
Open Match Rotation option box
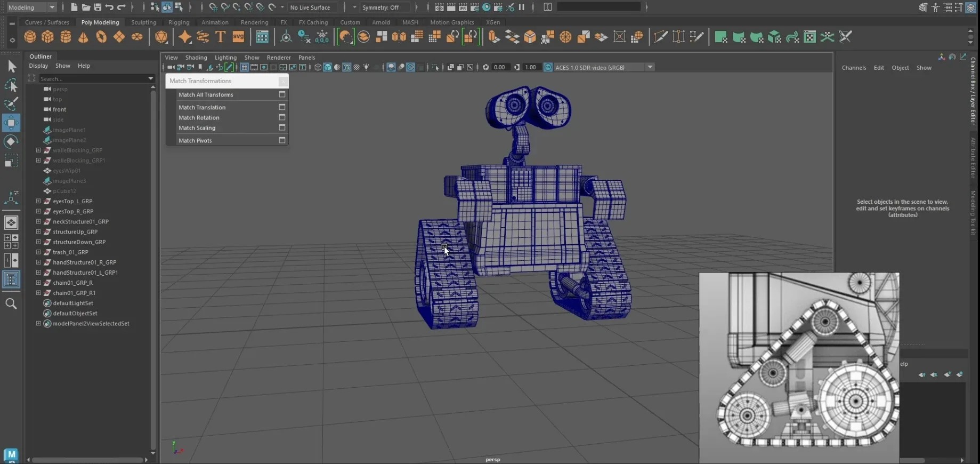(282, 117)
